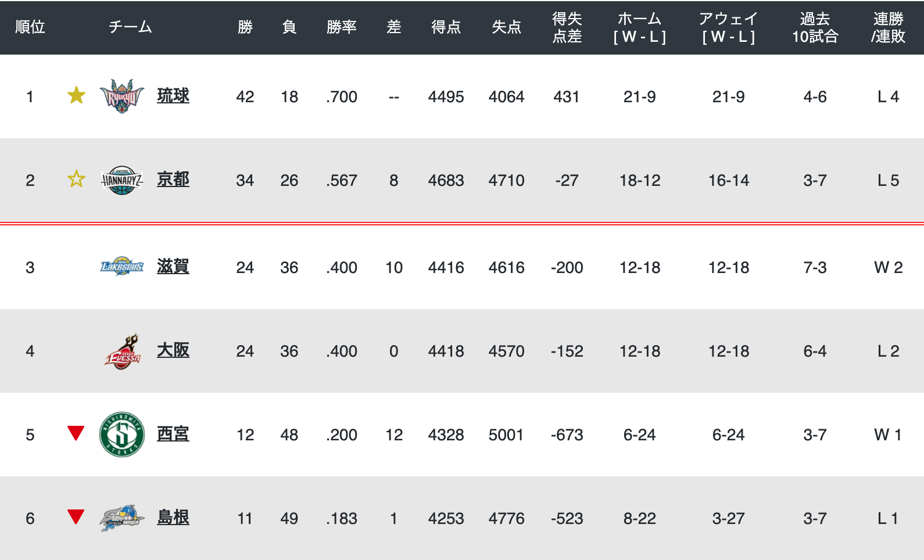Click the filled gold star beside 琉球

tap(76, 95)
